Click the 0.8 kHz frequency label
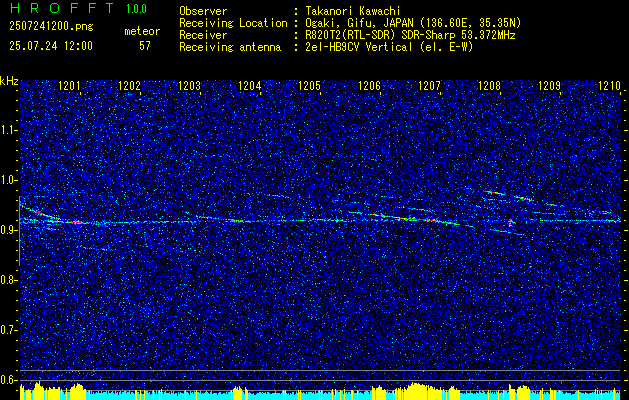This screenshot has width=629, height=400. coord(9,280)
